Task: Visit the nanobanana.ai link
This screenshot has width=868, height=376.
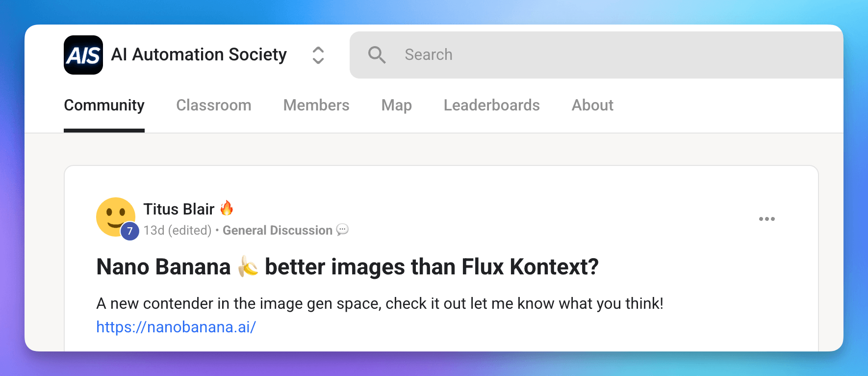Action: (176, 327)
